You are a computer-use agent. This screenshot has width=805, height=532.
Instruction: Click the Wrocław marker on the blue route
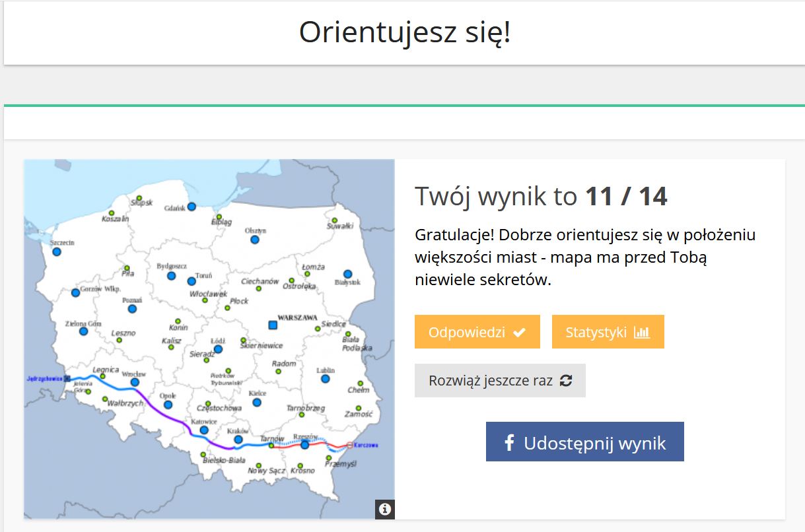click(x=135, y=382)
